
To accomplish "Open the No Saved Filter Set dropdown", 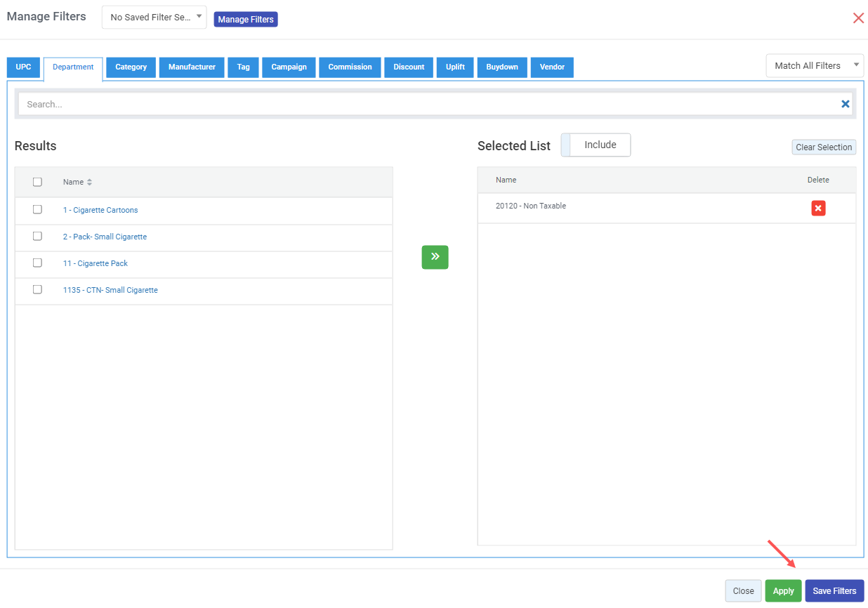I will 154,18.
